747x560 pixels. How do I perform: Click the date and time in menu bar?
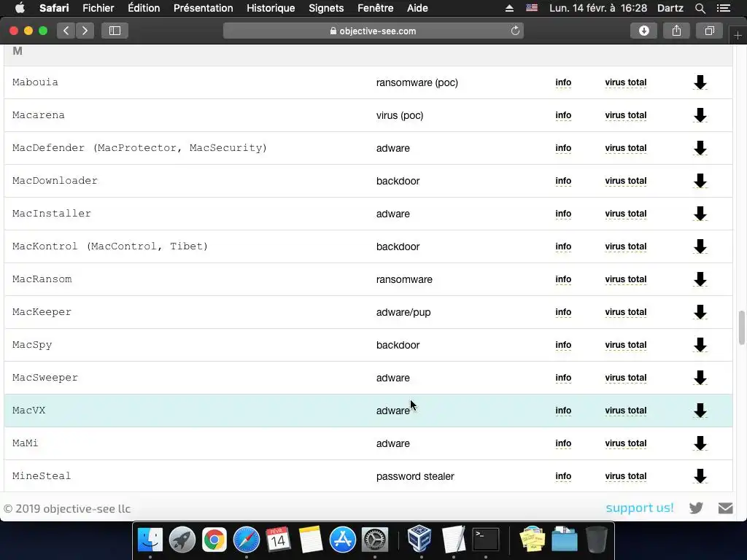(598, 8)
